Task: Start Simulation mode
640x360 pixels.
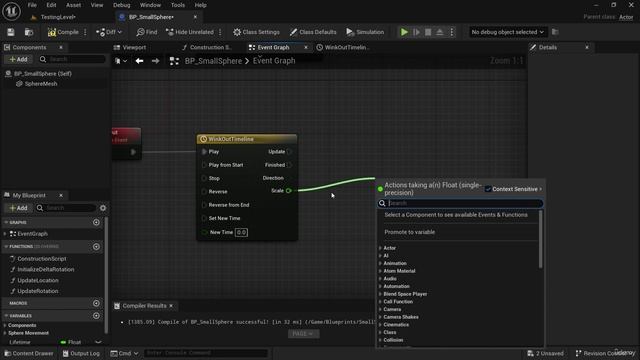Action: tap(365, 32)
